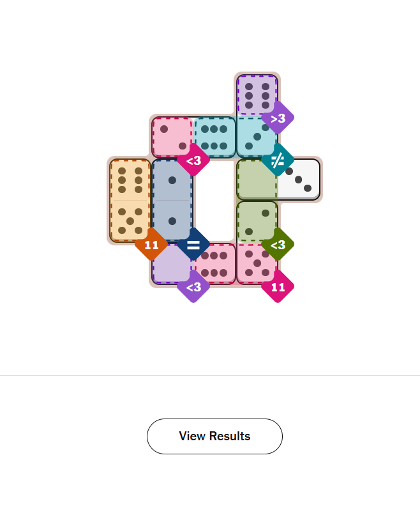Click the two-pip tile in the green cell

(257, 221)
